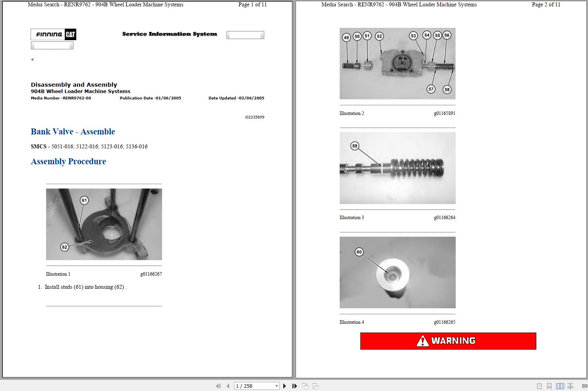Click the Illustration 1 housing image
The image size is (588, 391).
click(x=104, y=224)
